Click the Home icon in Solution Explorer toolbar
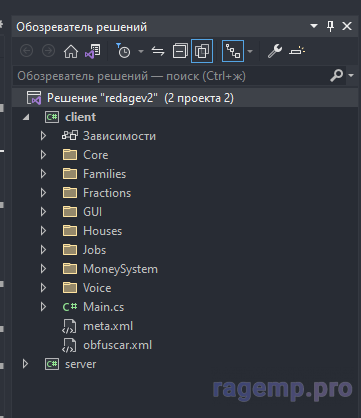The height and width of the screenshot is (418, 361). [x=71, y=51]
